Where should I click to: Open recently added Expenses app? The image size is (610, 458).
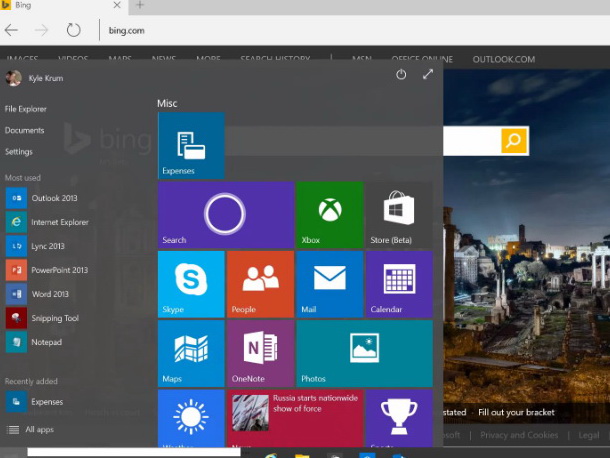click(34, 402)
